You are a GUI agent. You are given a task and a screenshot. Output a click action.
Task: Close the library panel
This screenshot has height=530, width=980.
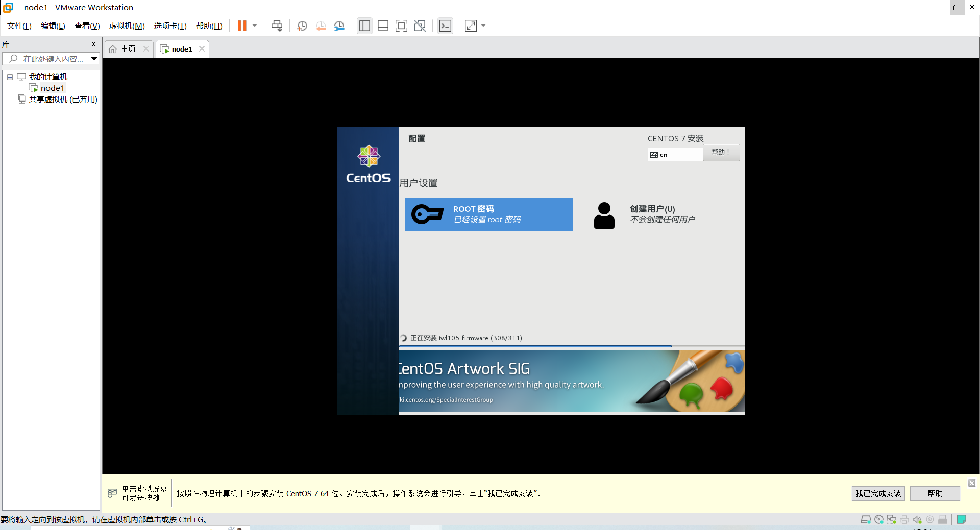pos(93,44)
